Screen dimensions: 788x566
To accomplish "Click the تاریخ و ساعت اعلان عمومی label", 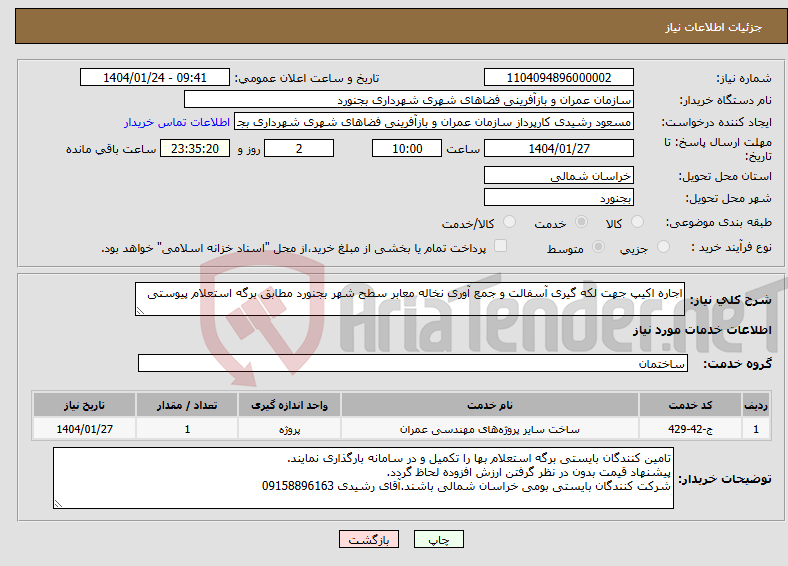I will pos(307,78).
